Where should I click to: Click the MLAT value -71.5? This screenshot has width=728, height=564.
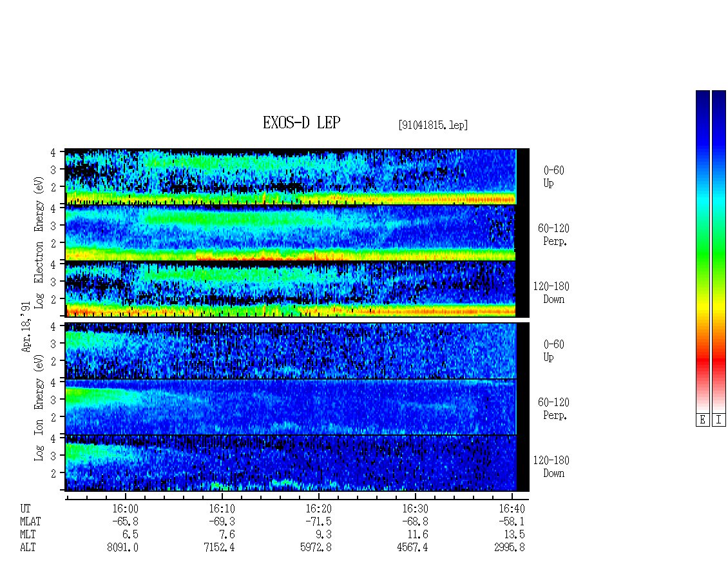click(x=318, y=521)
